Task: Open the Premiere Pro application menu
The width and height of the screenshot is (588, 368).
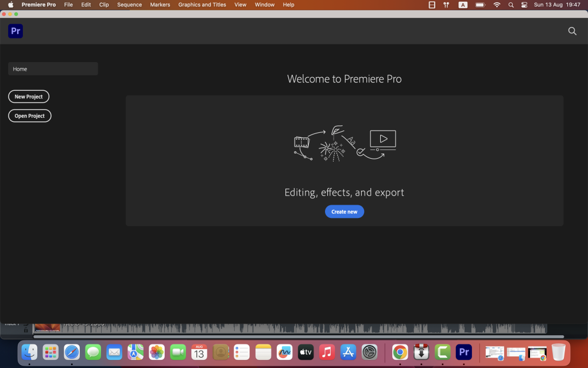Action: pyautogui.click(x=38, y=5)
